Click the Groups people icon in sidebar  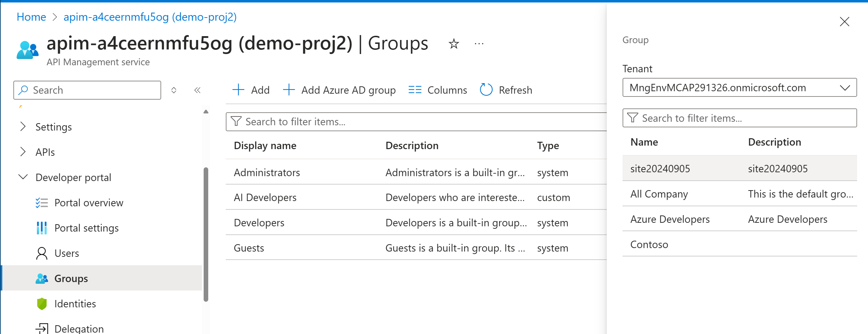click(x=42, y=279)
